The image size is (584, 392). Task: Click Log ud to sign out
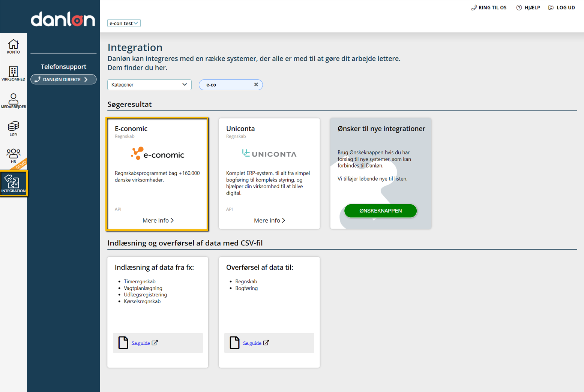pyautogui.click(x=561, y=7)
